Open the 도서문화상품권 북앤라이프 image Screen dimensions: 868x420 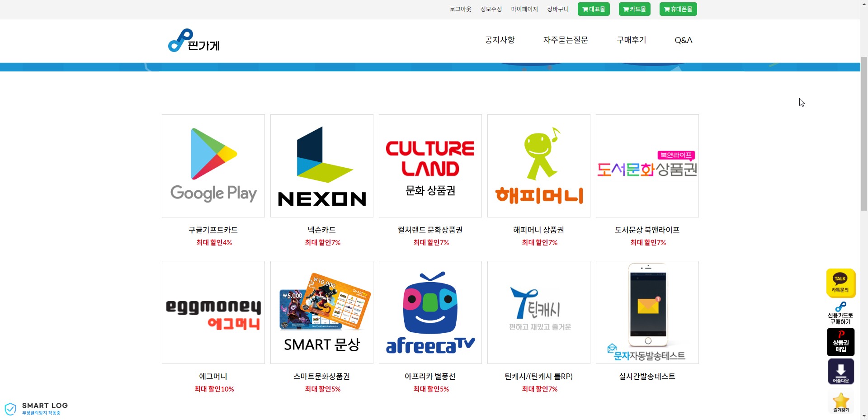tap(647, 166)
